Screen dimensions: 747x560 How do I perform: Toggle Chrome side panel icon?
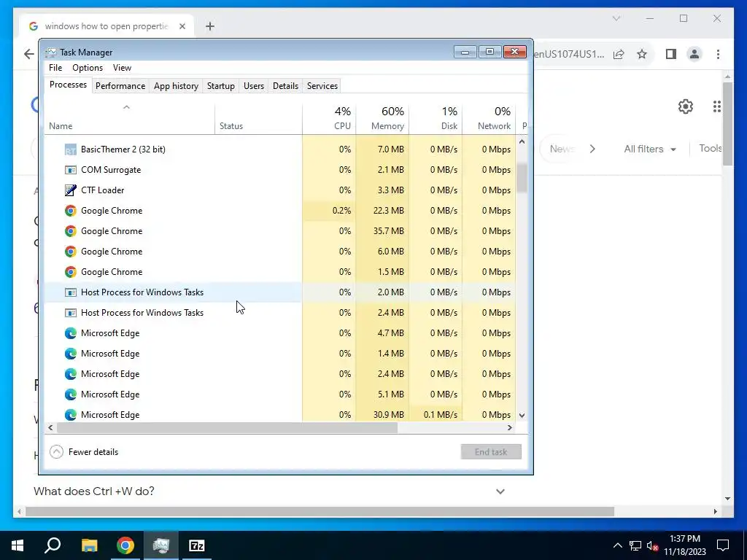tap(671, 54)
